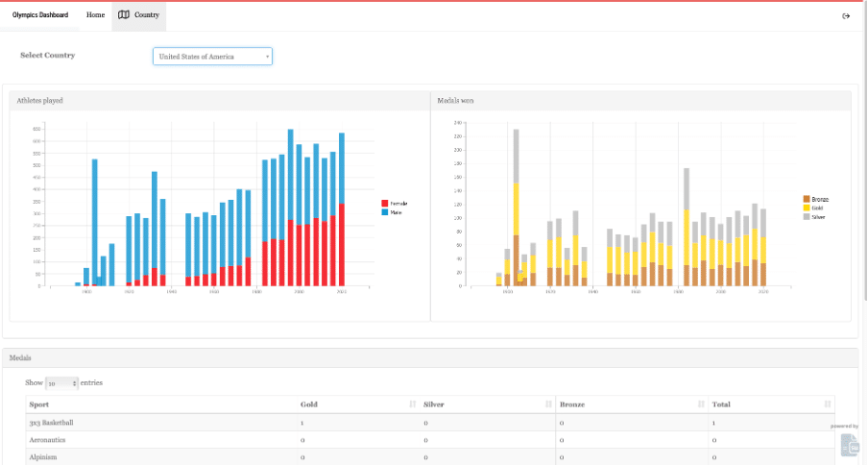
Task: Go to the Home tab
Action: (95, 15)
